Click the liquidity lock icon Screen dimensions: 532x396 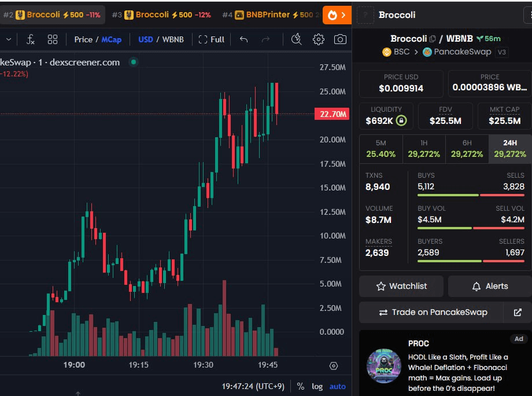tap(401, 120)
